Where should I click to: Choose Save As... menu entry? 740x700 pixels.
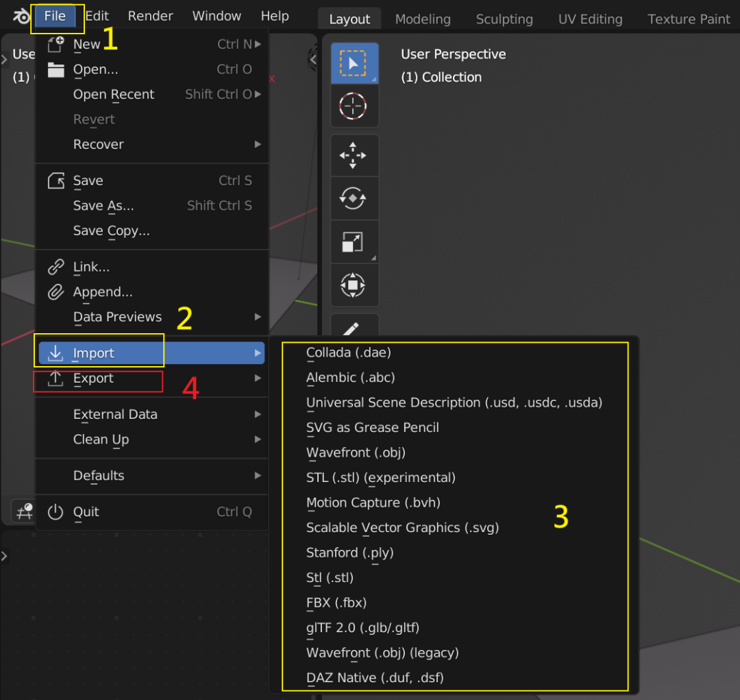[152, 206]
